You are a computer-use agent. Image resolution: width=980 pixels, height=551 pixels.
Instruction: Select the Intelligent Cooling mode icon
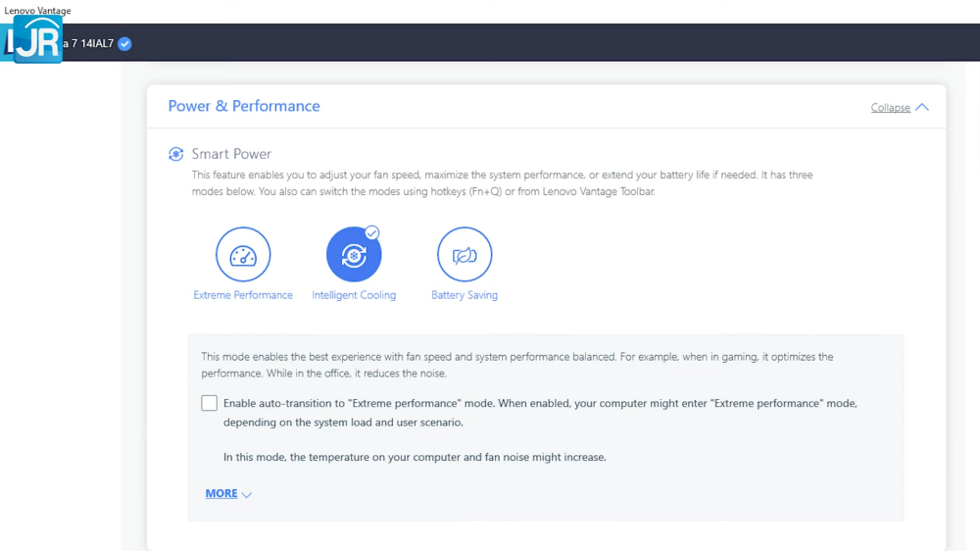[x=353, y=255]
